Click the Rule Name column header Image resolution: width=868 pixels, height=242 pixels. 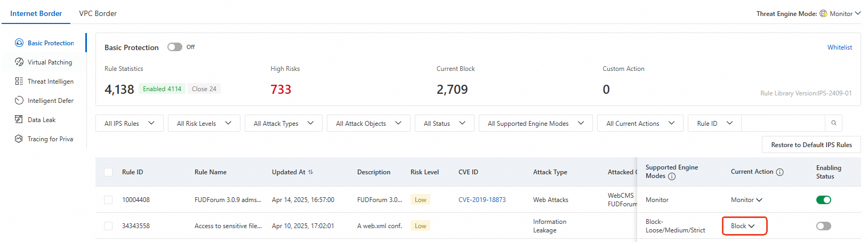[211, 172]
